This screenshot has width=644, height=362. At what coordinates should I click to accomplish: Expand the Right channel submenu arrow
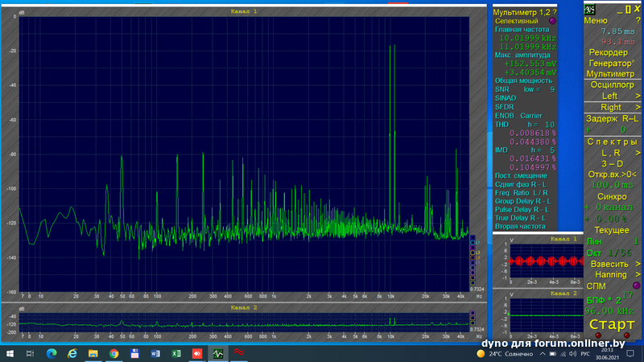(638, 107)
